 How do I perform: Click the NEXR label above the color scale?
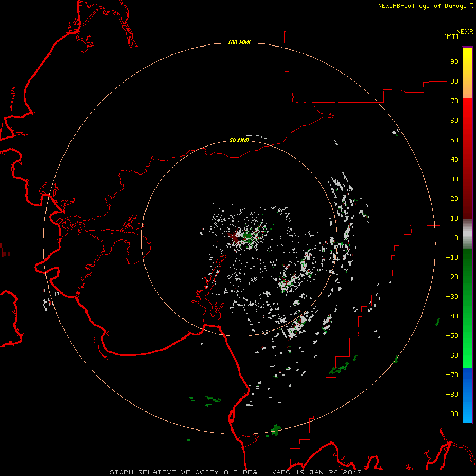pos(465,32)
